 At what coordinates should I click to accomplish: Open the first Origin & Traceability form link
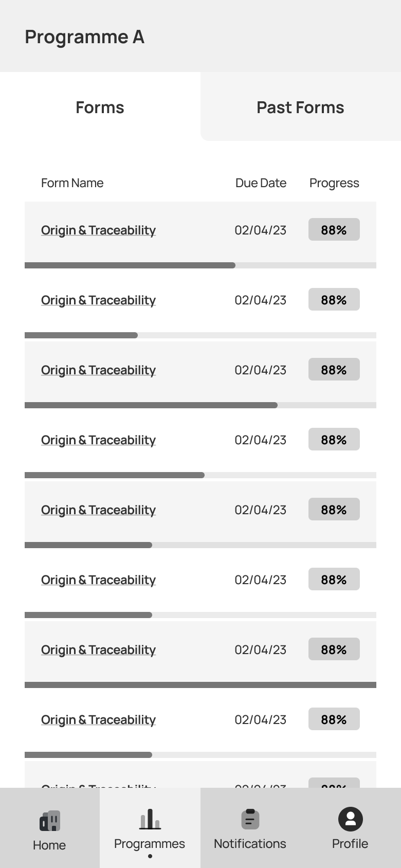tap(98, 230)
